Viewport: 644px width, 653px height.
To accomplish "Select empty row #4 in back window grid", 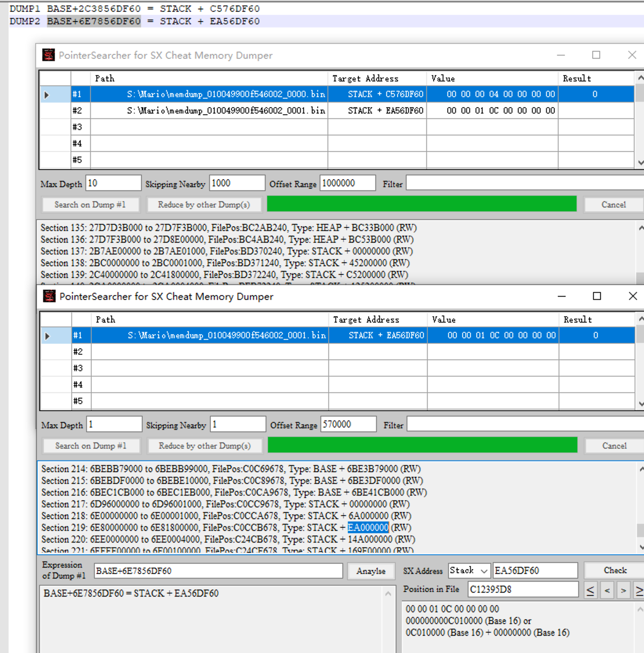I will point(336,143).
